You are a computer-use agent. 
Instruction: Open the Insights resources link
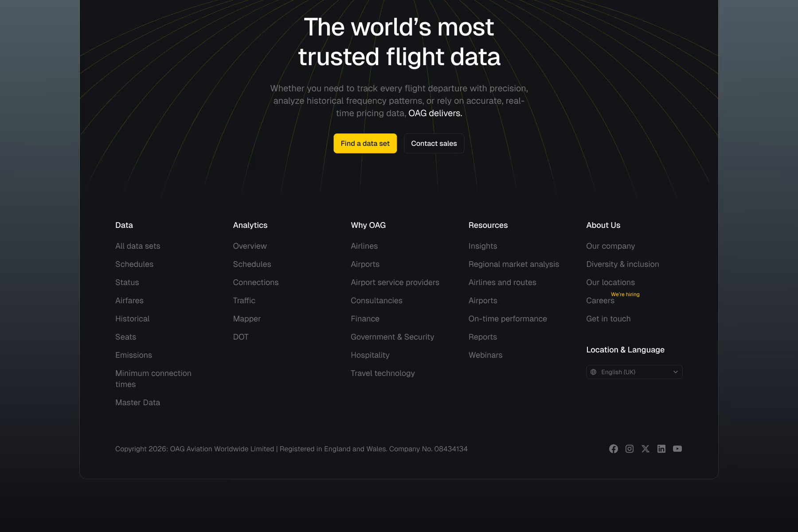tap(483, 246)
